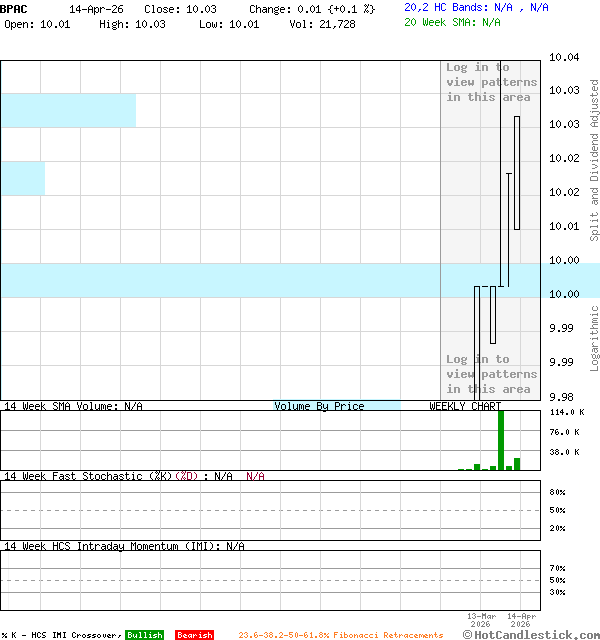
Task: Click the latest weekly candlestick body
Action: coord(517,172)
